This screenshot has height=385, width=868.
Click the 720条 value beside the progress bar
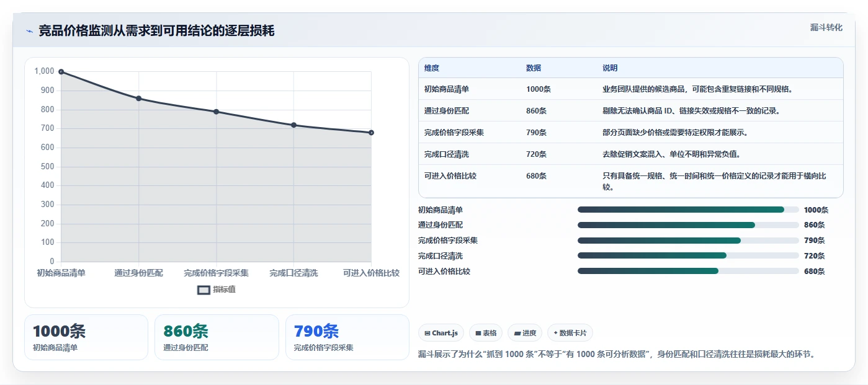tap(814, 256)
